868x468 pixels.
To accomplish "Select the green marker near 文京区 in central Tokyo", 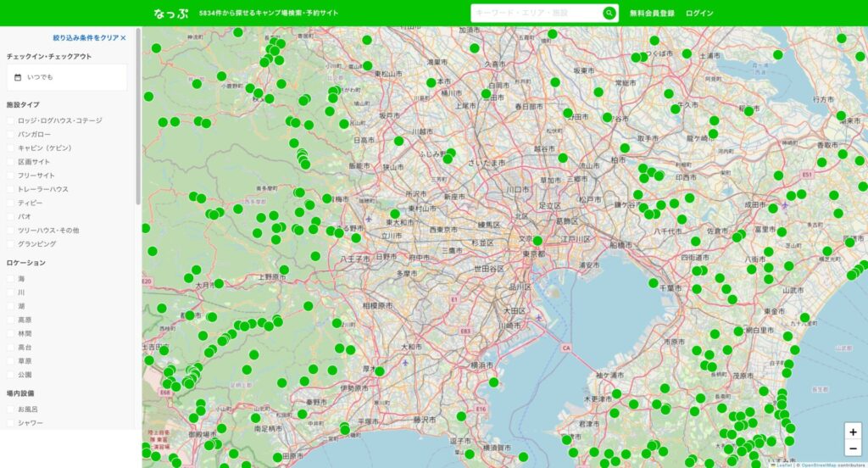I will point(537,241).
